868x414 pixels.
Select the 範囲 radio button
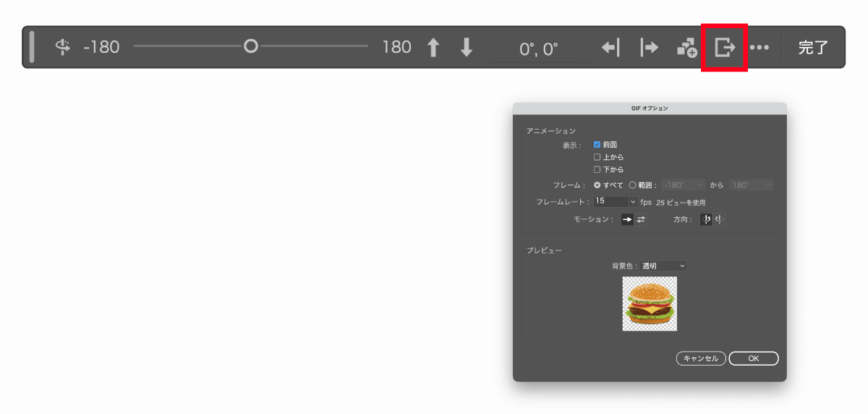[632, 185]
